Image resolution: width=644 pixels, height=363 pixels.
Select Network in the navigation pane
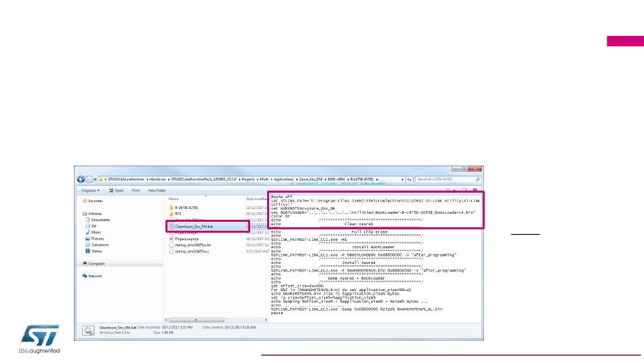click(95, 276)
